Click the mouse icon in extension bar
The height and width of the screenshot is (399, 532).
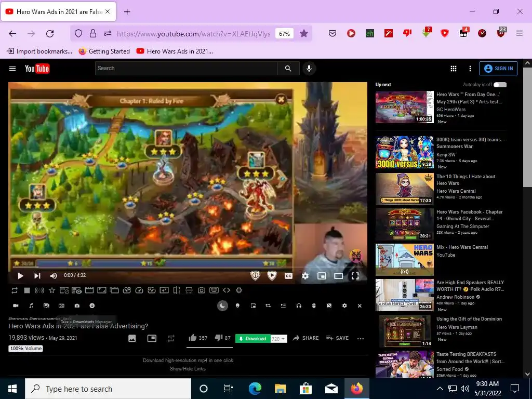click(x=314, y=305)
